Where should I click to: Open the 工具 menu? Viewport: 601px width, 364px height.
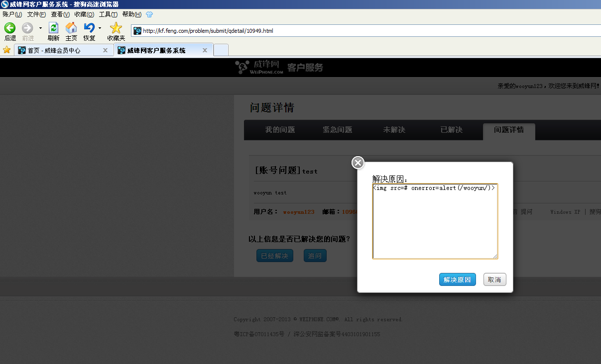click(108, 14)
